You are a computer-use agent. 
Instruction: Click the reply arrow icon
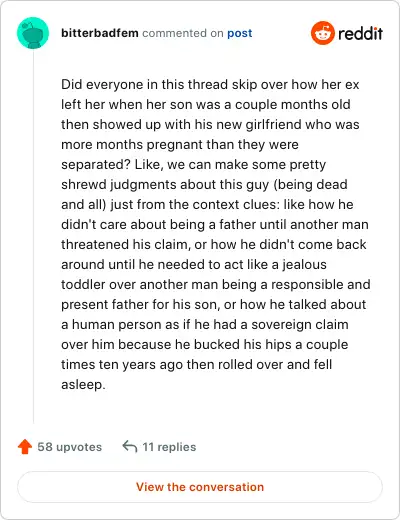tap(130, 446)
